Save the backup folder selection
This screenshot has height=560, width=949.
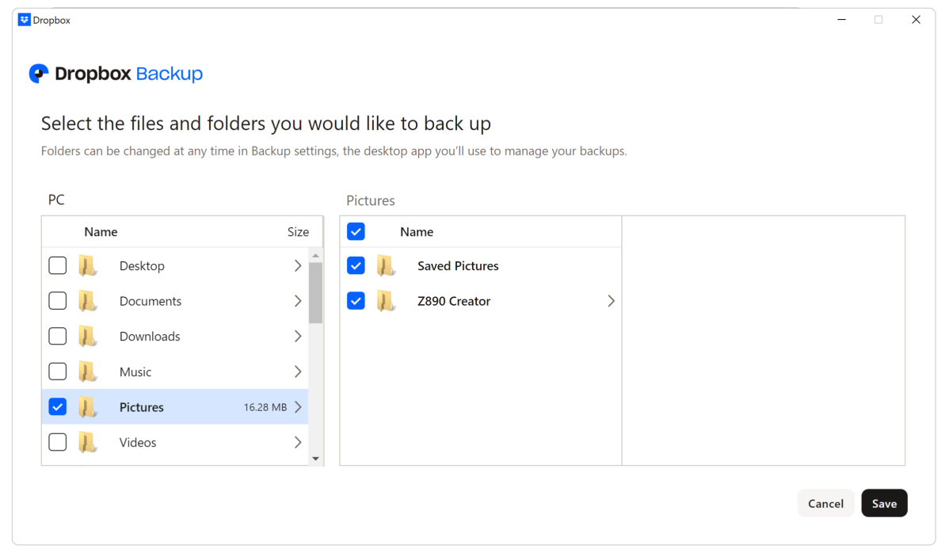pos(884,504)
